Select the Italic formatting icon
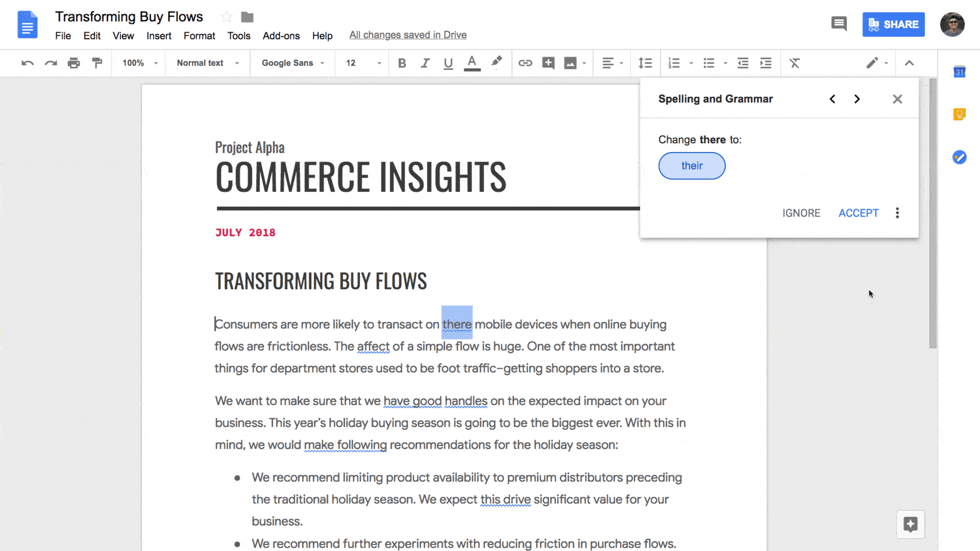 tap(424, 63)
